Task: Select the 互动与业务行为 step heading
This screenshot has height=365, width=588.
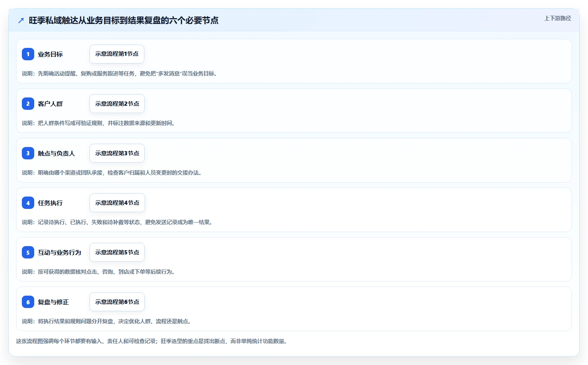Action: tap(59, 252)
